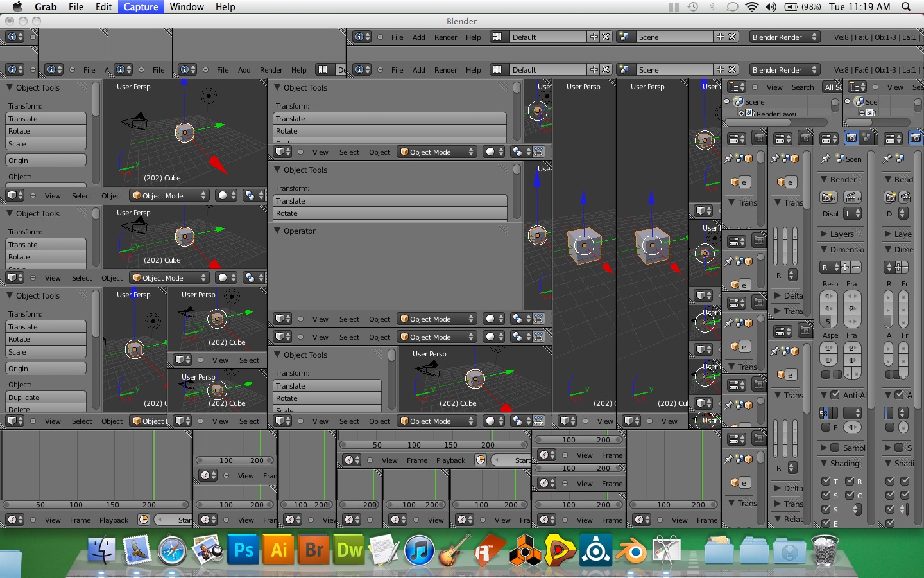Open the Add menu in the topmost Info header
Image resolution: width=924 pixels, height=578 pixels.
[x=419, y=37]
